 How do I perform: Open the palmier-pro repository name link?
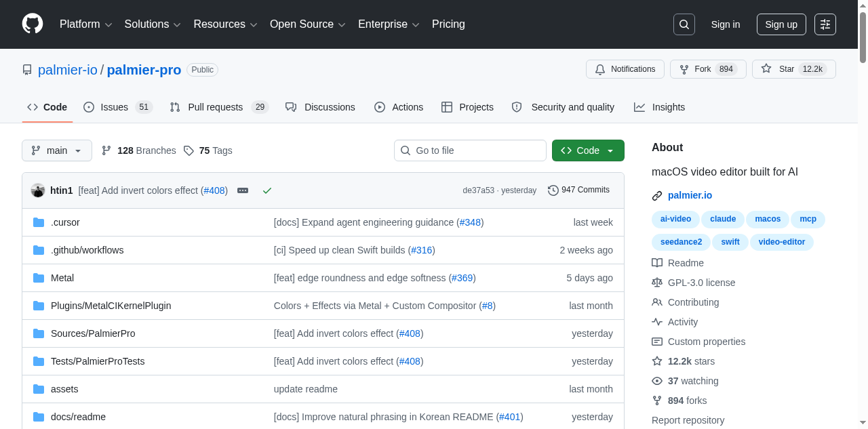[x=144, y=70]
